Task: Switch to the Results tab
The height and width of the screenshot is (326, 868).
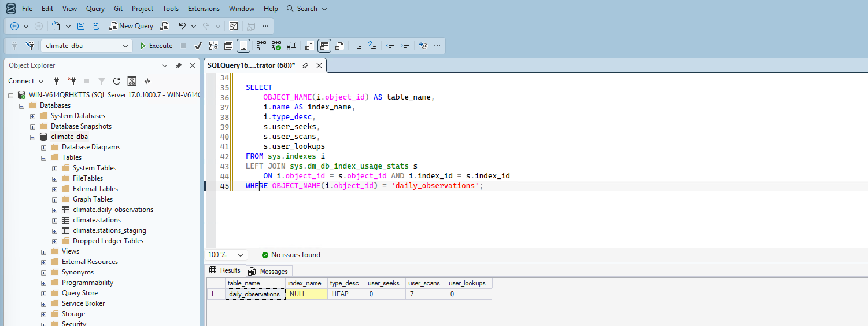Action: (225, 270)
